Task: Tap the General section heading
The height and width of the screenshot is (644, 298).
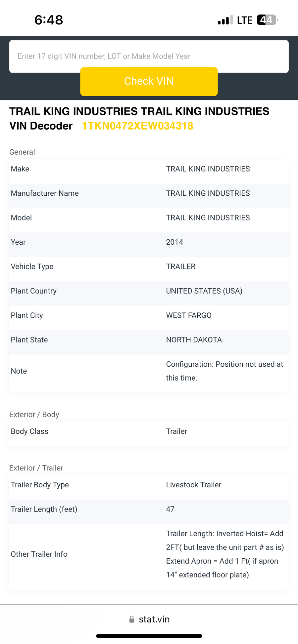Action: pyautogui.click(x=22, y=152)
